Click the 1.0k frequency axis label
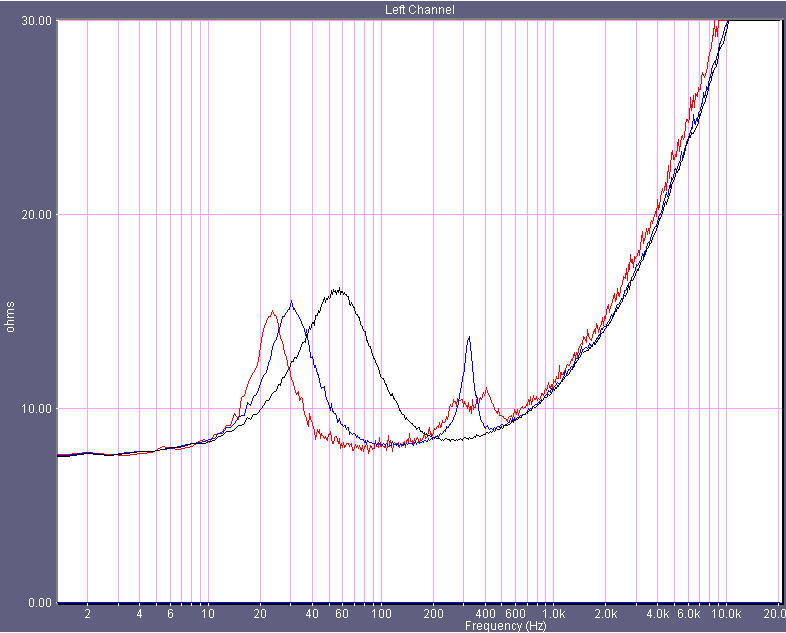The image size is (786, 633). tap(553, 614)
